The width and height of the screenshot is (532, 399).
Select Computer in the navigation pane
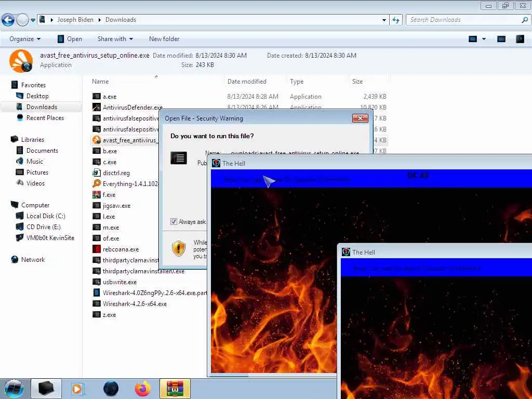pos(35,205)
